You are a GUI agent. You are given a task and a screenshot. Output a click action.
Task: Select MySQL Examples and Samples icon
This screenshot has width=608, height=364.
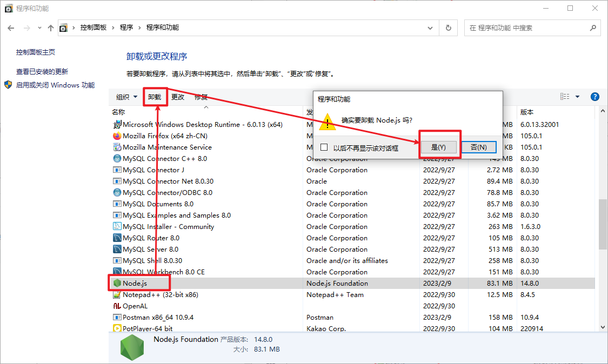[x=117, y=215]
